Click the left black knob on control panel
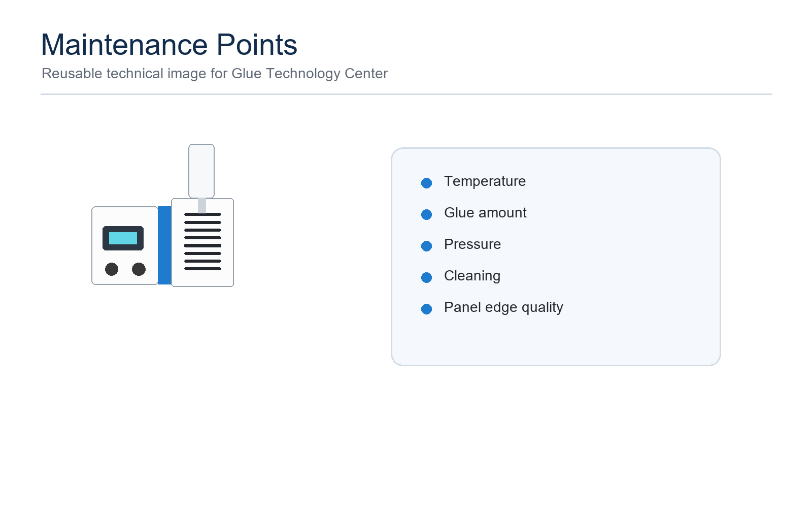The height and width of the screenshot is (508, 812). point(112,269)
